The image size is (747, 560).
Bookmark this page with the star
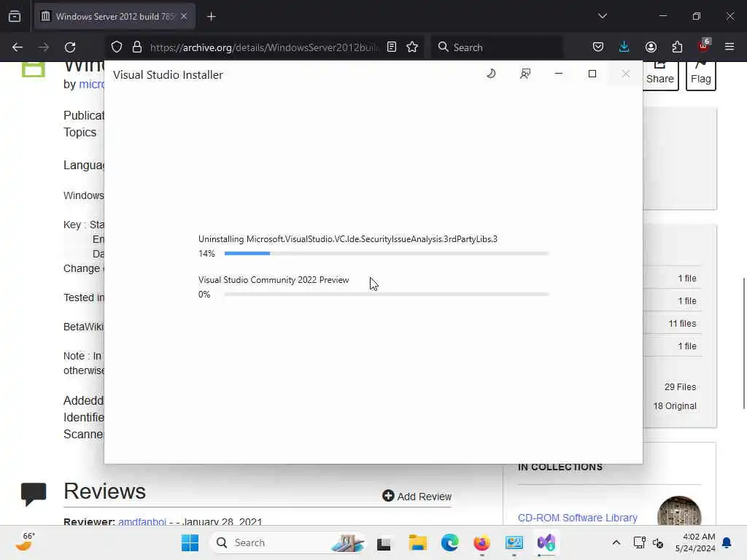click(x=412, y=47)
